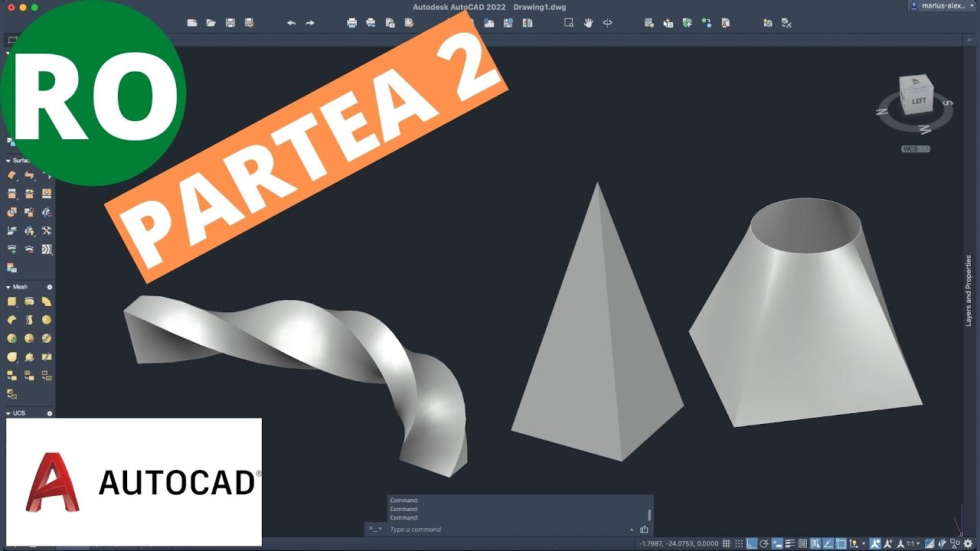Open the marius-alex account menu
980x551 pixels.
[x=943, y=5]
